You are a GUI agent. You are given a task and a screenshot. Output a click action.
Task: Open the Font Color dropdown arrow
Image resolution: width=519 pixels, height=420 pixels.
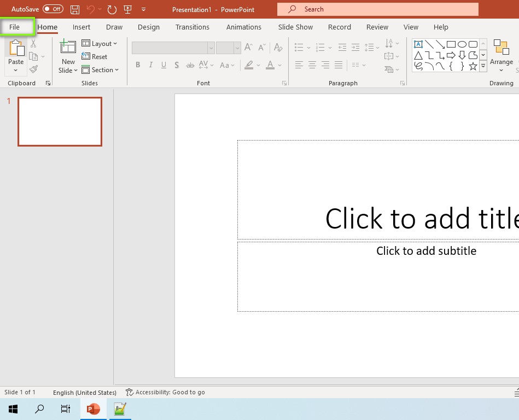click(279, 65)
